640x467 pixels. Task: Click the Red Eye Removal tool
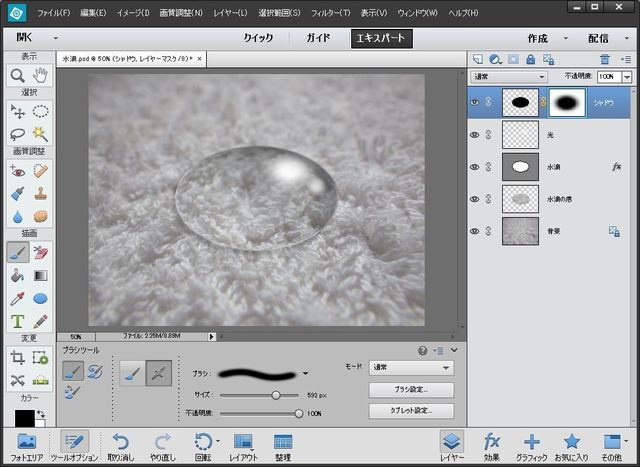pyautogui.click(x=17, y=170)
